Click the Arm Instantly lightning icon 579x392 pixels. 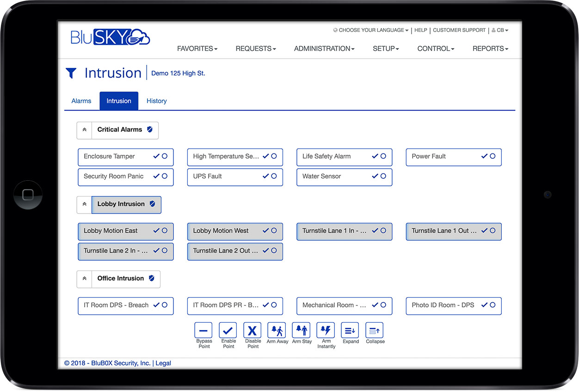click(326, 331)
